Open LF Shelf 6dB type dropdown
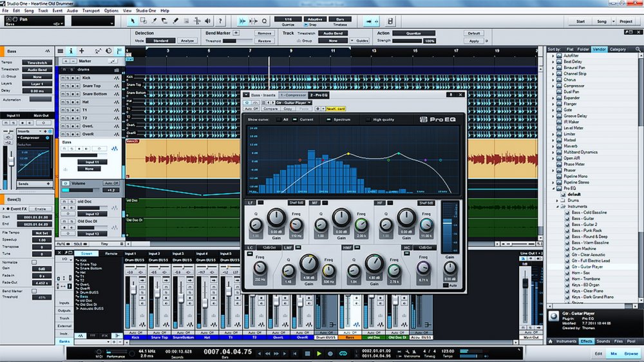The width and height of the screenshot is (644, 362). click(296, 203)
